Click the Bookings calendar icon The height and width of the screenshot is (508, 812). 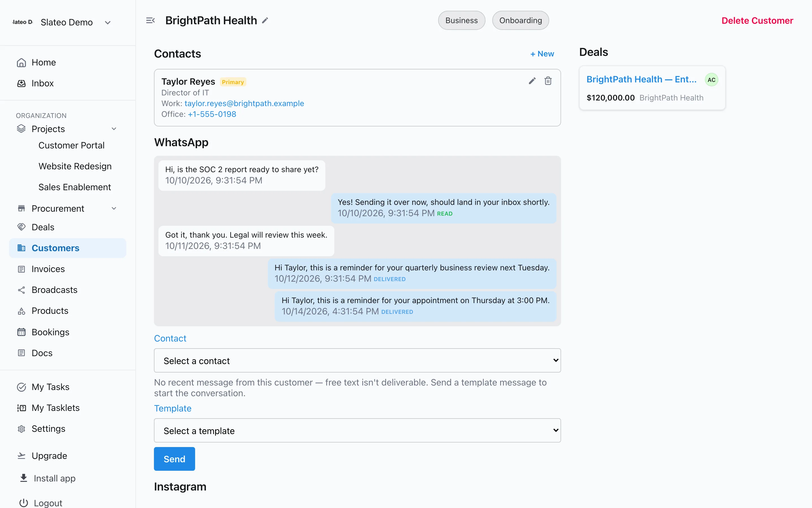point(21,332)
